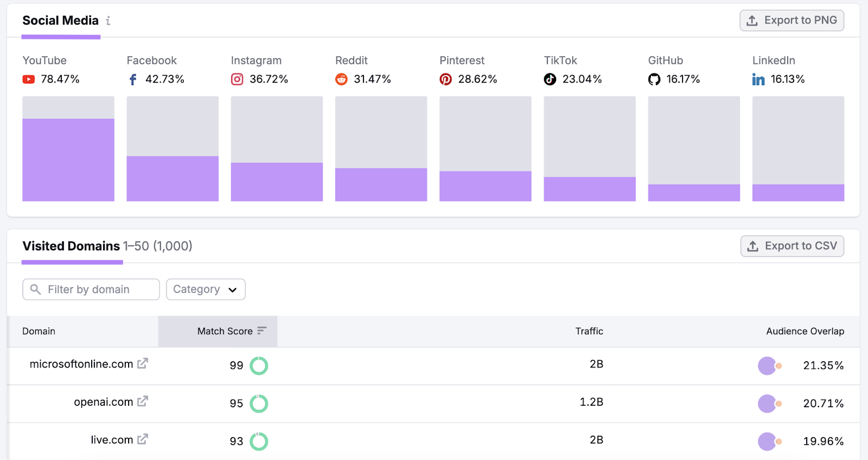
Task: Click the YouTube logo icon
Action: 29,79
